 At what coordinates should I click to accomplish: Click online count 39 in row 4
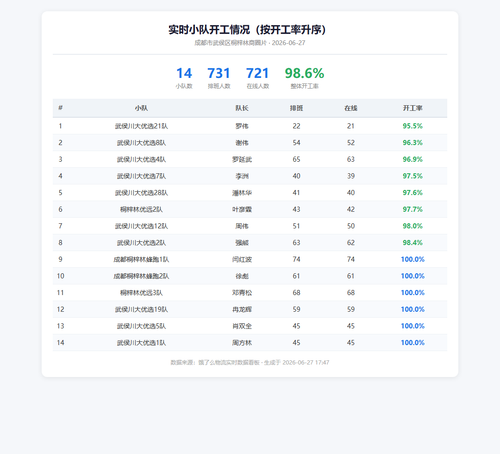(x=351, y=176)
